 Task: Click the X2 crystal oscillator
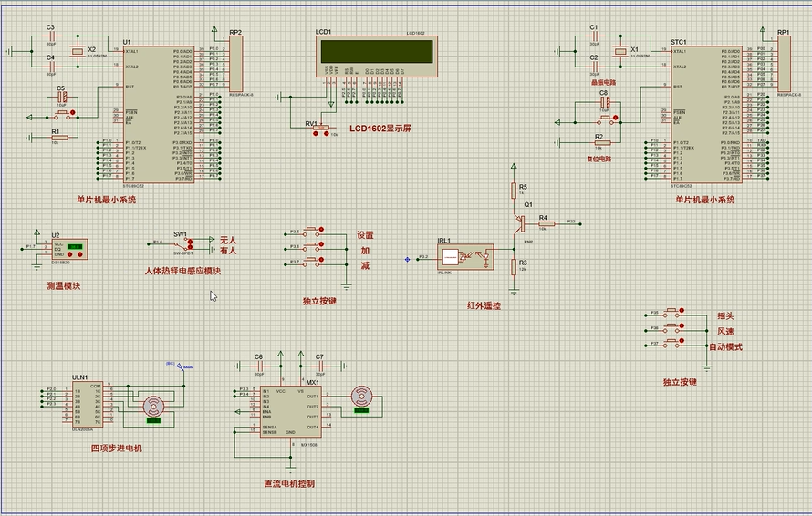pos(79,51)
